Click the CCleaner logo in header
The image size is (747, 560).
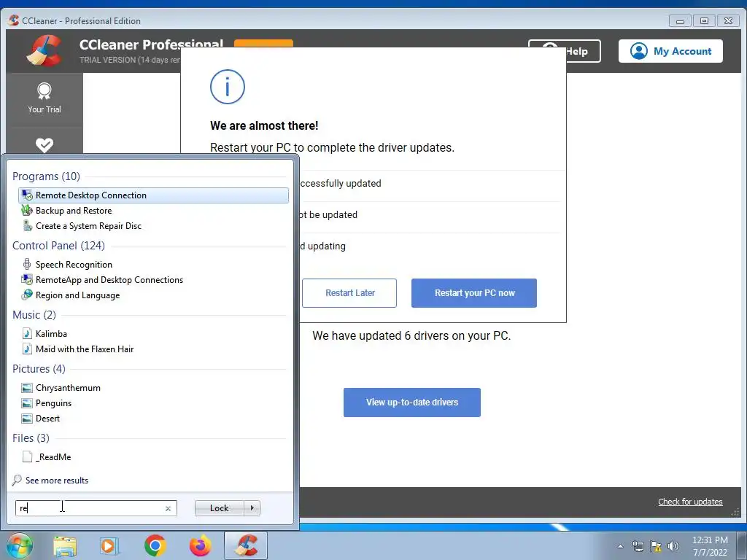point(44,50)
